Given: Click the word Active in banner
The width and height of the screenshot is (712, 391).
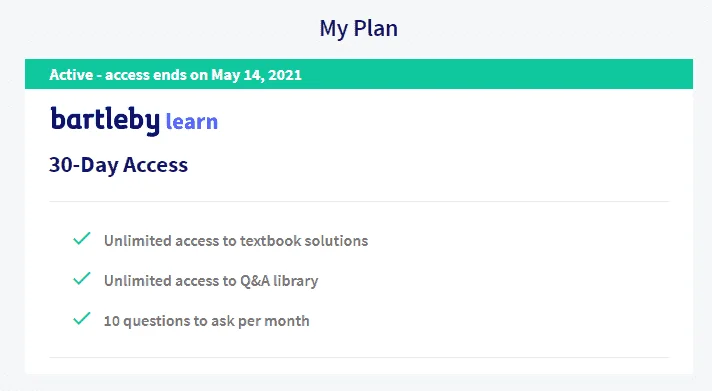Looking at the screenshot, I should pyautogui.click(x=71, y=74).
